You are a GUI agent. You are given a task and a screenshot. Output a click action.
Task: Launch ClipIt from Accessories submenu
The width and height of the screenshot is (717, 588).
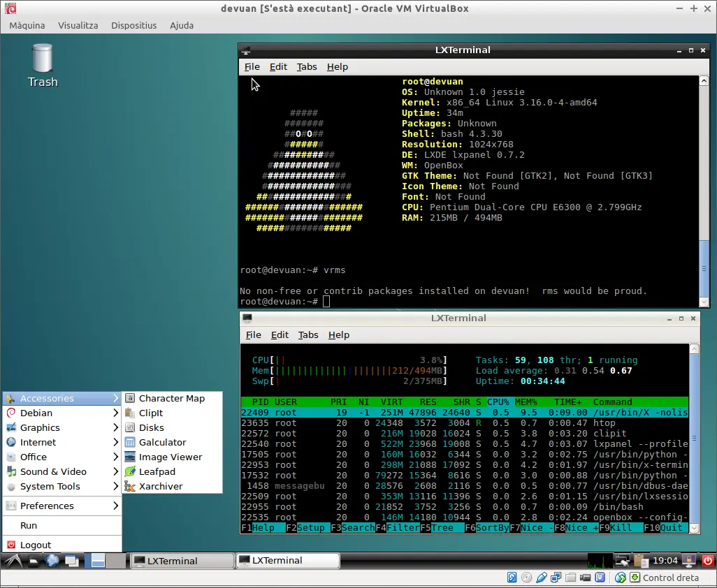coord(172,413)
